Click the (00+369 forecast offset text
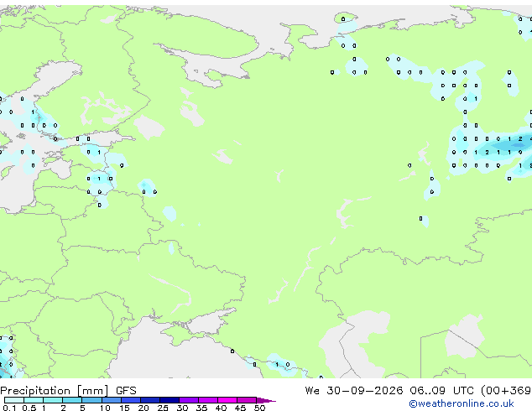Image resolution: width=532 pixels, height=411 pixels. 506,391
